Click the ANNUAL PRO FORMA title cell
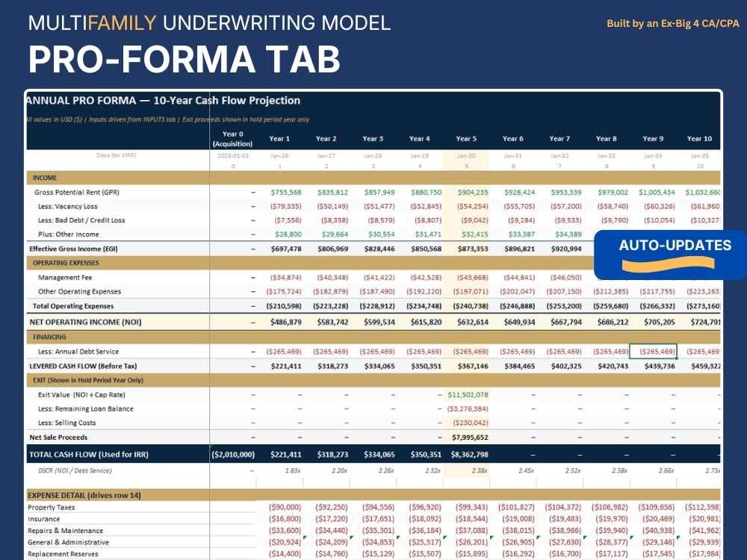This screenshot has width=747, height=560. 163,101
